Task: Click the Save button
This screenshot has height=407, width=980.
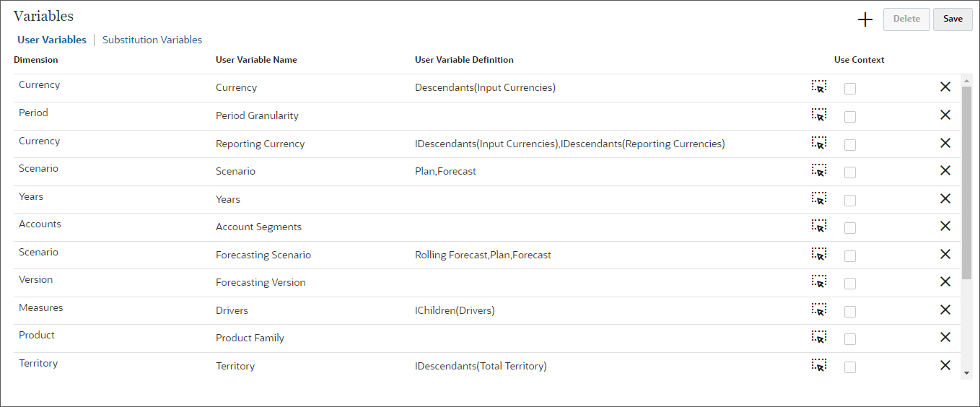Action: (x=953, y=19)
